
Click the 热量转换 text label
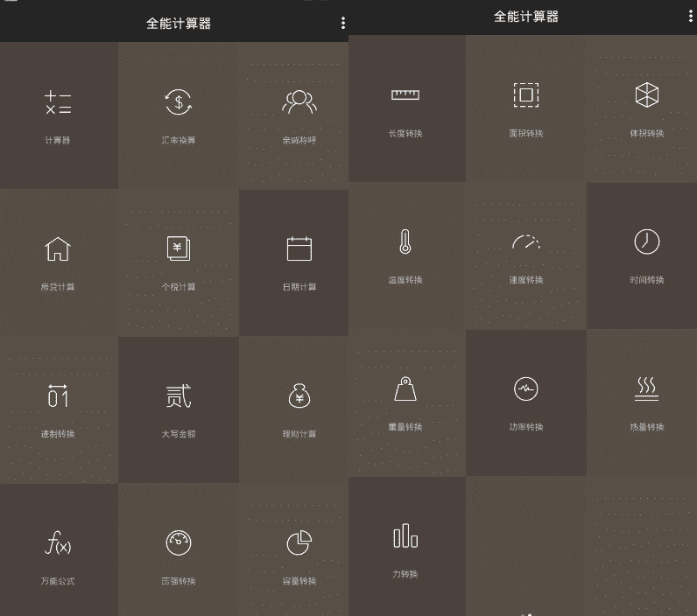(647, 427)
